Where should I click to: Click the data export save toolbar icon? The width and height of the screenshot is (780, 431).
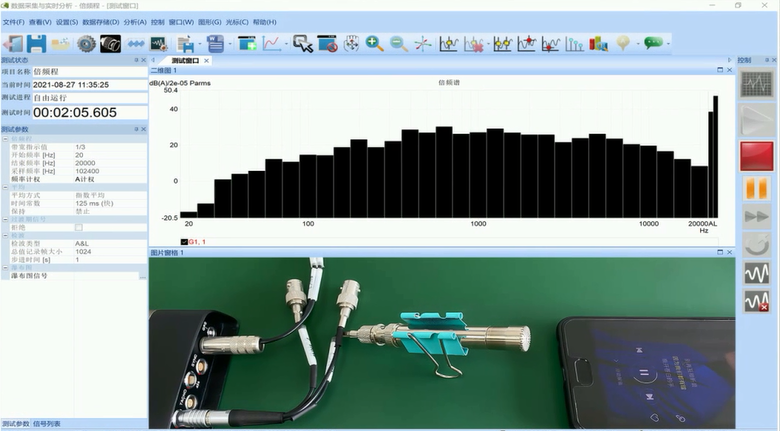click(186, 44)
